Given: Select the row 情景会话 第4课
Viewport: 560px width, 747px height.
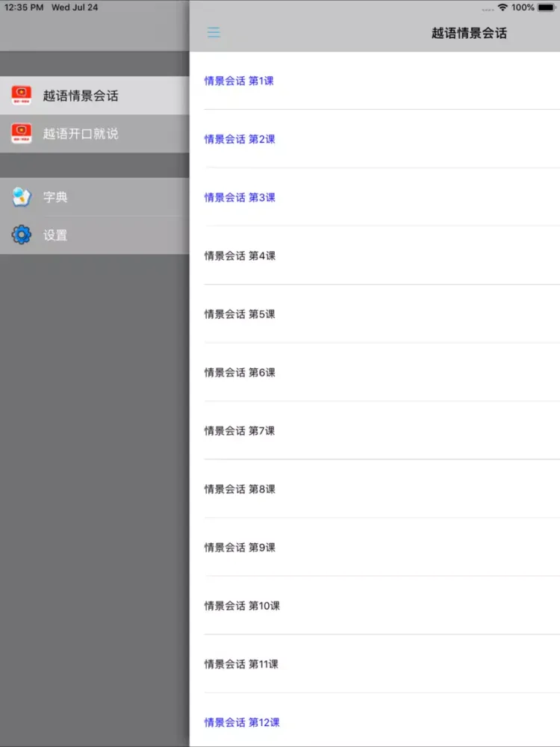Looking at the screenshot, I should click(375, 255).
